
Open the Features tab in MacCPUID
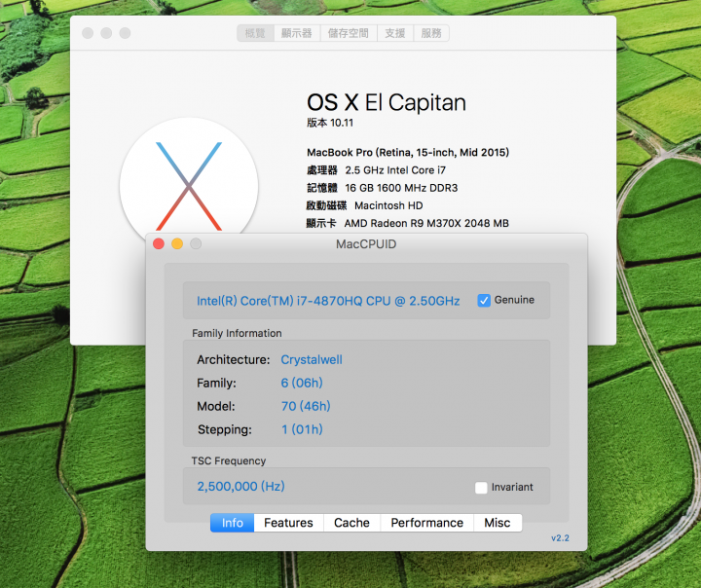pos(288,523)
